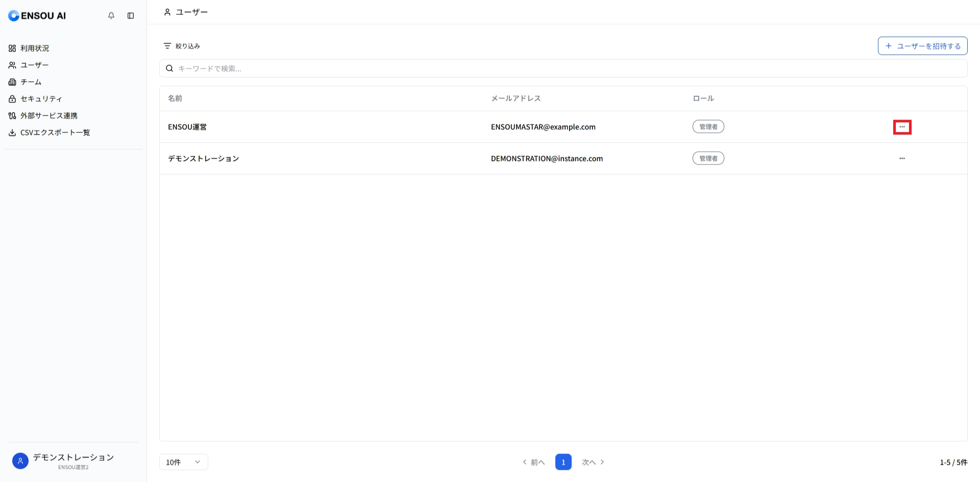Click the blue user avatar icon
980x482 pixels.
click(20, 461)
